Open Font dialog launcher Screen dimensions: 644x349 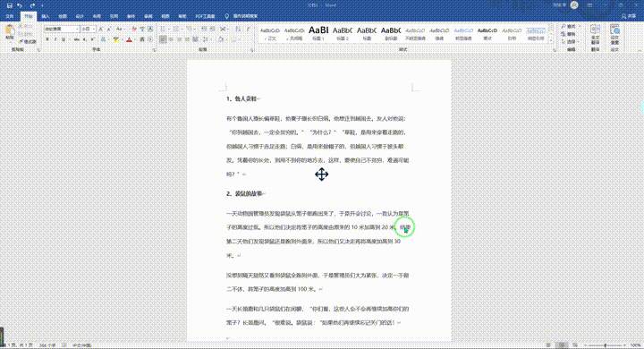coord(155,50)
